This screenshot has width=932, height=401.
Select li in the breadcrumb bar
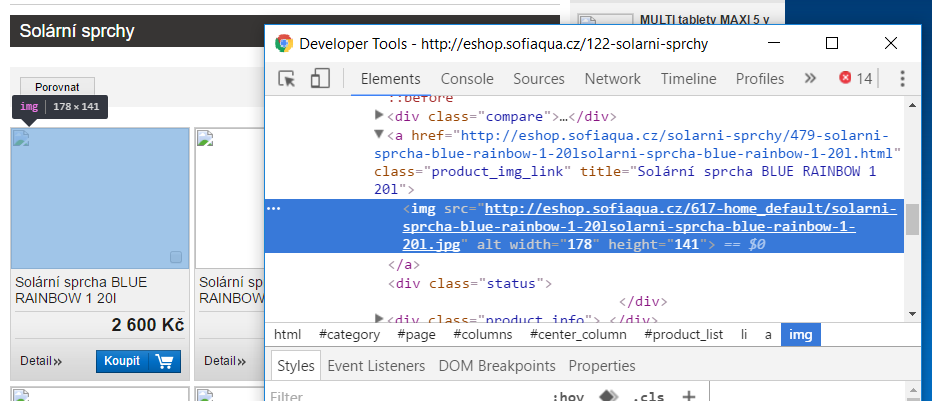tap(744, 334)
